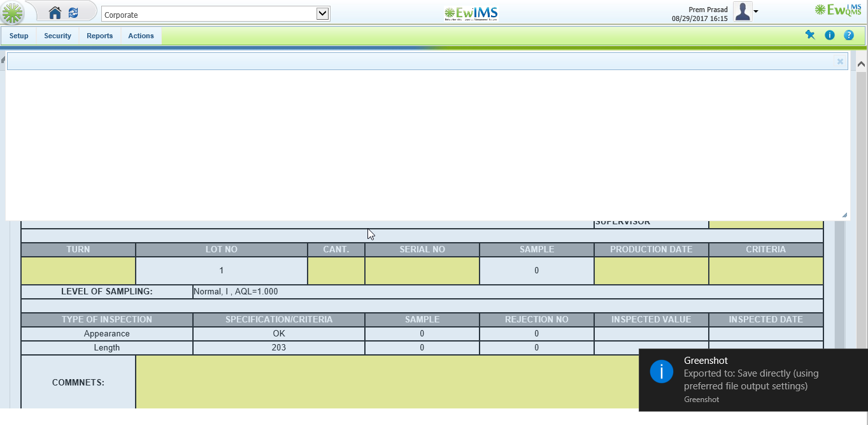This screenshot has height=425, width=868.
Task: Click the LOT NO column header
Action: click(222, 250)
